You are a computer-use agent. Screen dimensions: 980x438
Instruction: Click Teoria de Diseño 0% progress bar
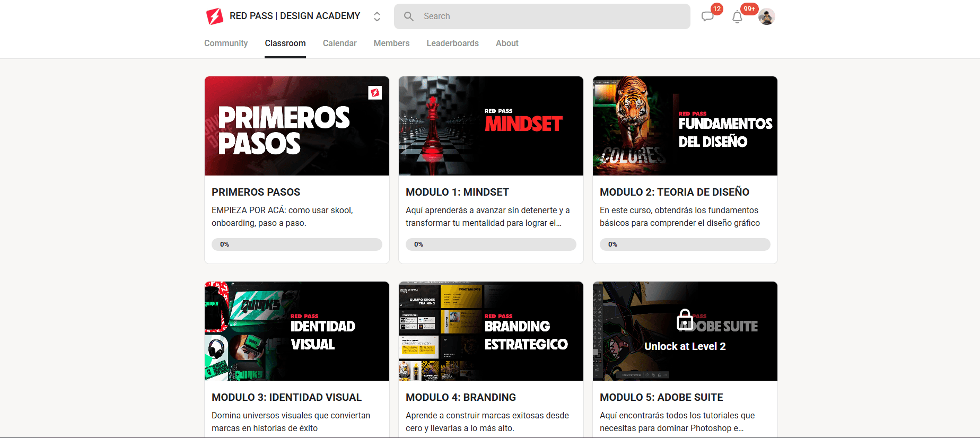(x=685, y=244)
